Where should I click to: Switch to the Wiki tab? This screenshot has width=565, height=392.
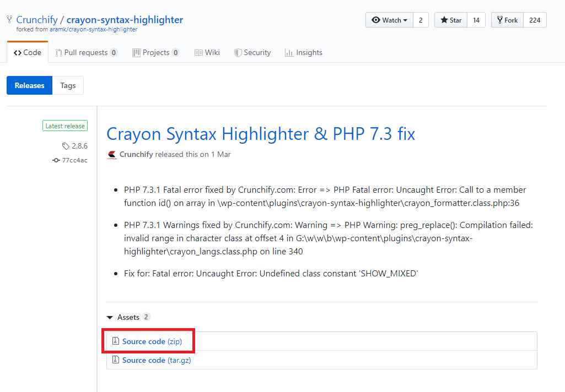(x=207, y=52)
